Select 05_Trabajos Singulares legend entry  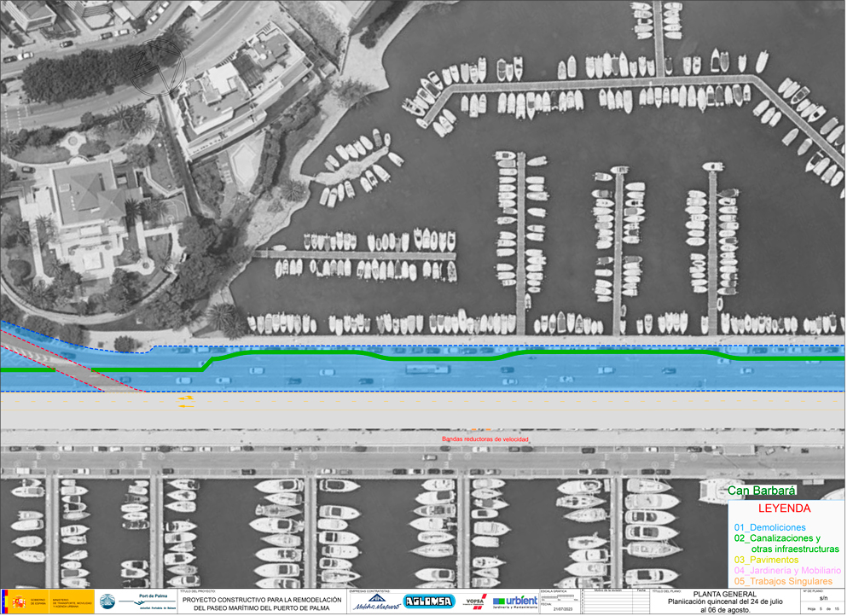[x=783, y=581]
